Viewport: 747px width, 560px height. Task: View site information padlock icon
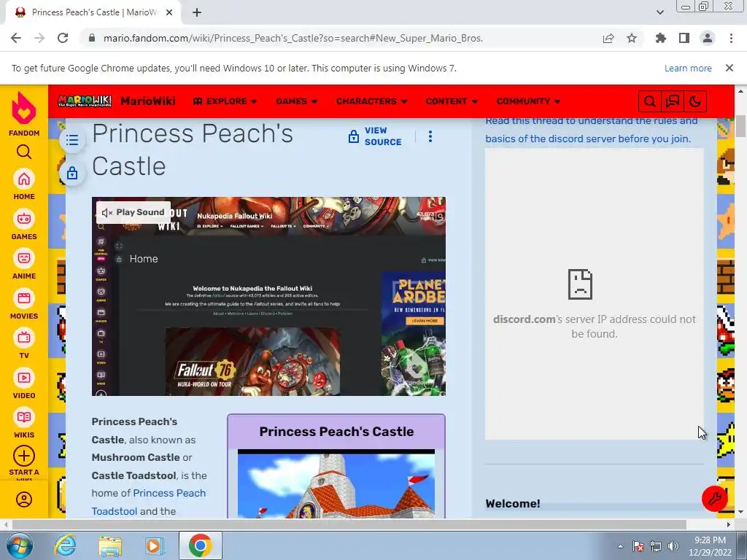click(x=92, y=38)
